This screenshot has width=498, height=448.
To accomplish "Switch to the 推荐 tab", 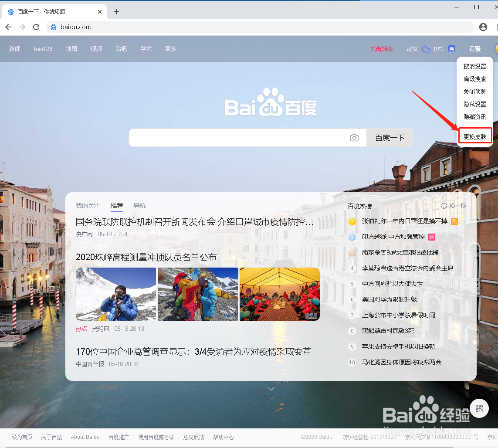I will (x=117, y=206).
